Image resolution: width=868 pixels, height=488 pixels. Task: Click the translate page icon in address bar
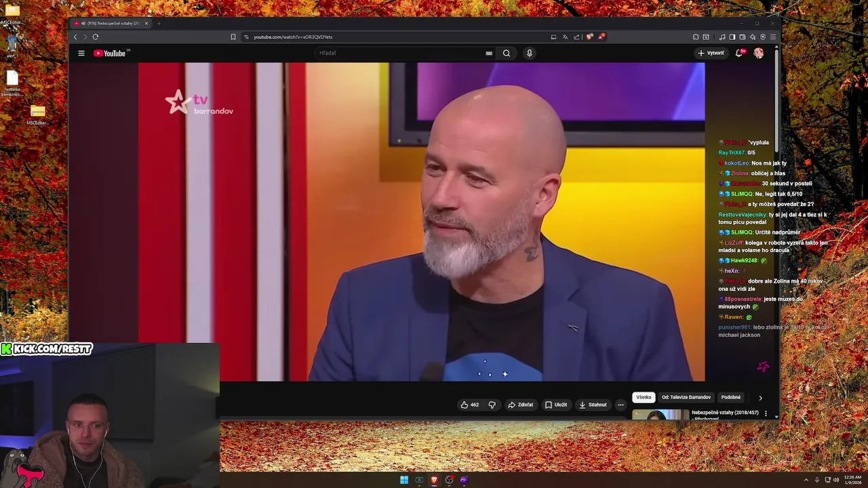click(x=565, y=37)
